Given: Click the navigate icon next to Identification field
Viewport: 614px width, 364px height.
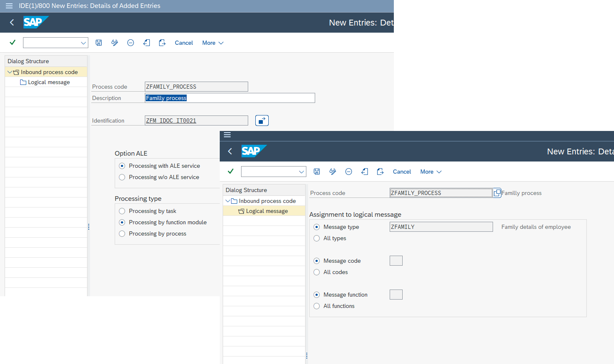Looking at the screenshot, I should coord(262,120).
